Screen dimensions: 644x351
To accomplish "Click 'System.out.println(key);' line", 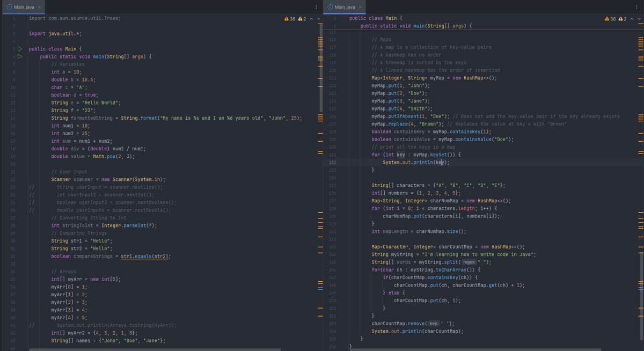I will pos(416,162).
